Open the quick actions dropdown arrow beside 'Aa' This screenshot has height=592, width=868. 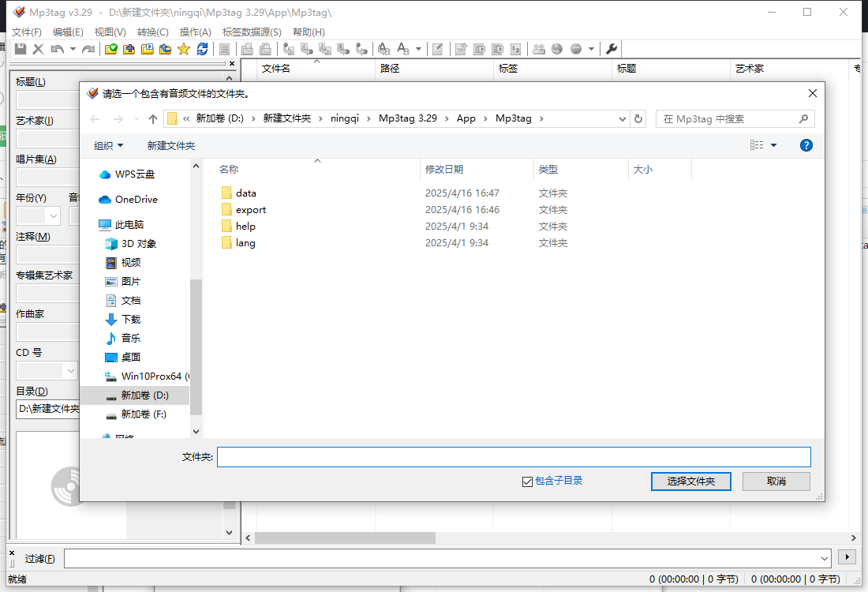tap(418, 49)
